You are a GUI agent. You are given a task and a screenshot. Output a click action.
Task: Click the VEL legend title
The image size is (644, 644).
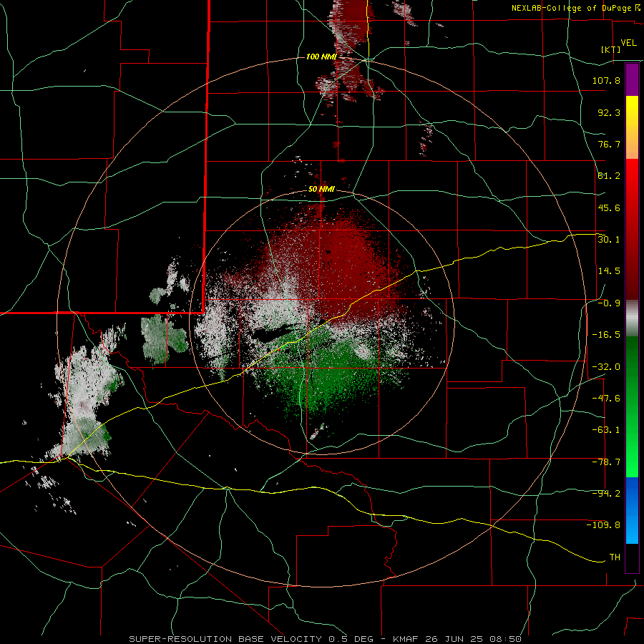[x=629, y=43]
